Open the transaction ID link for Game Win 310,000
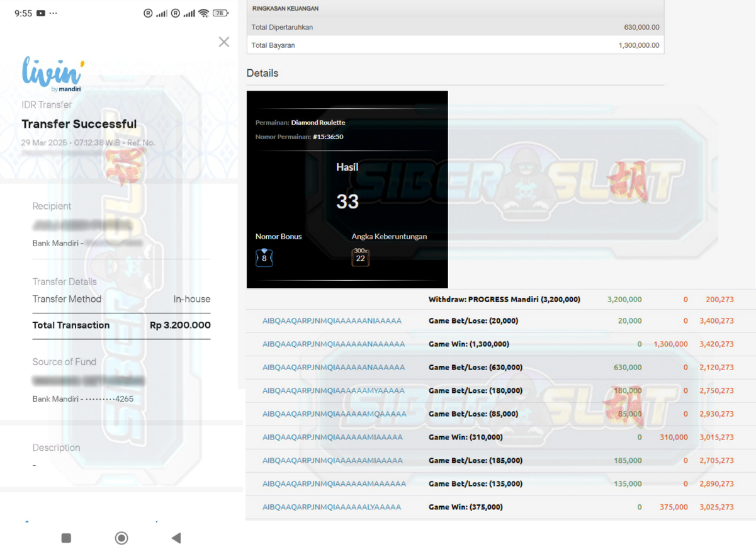756x554 pixels. 332,437
